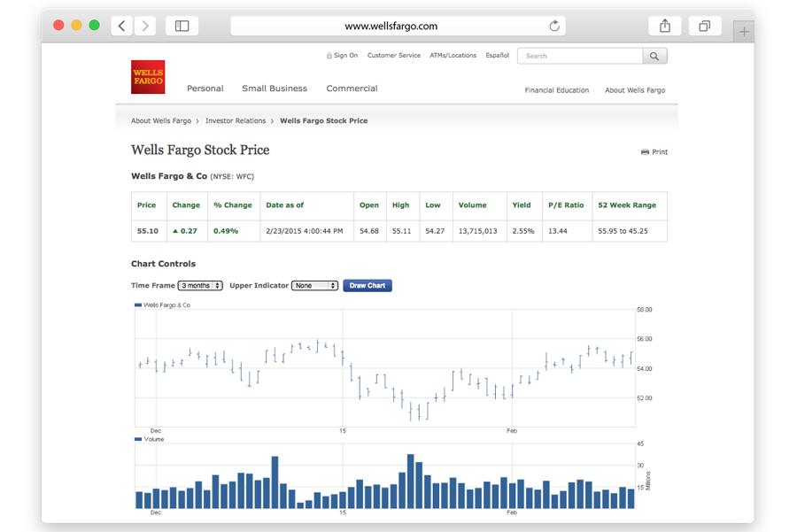This screenshot has width=797, height=532.
Task: Switch to Español
Action: (x=497, y=56)
